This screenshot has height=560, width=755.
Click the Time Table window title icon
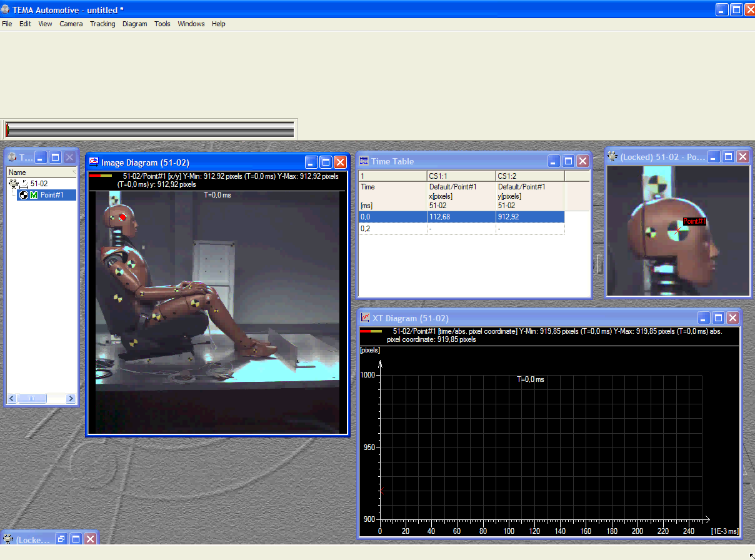[x=364, y=161]
